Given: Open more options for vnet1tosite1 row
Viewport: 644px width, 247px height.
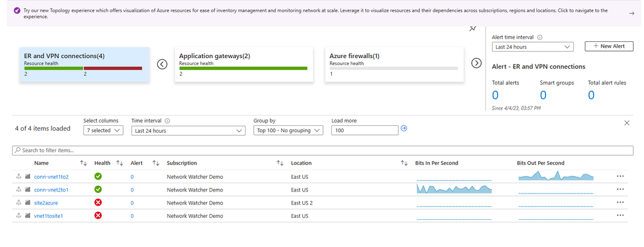Looking at the screenshot, I should tap(620, 215).
